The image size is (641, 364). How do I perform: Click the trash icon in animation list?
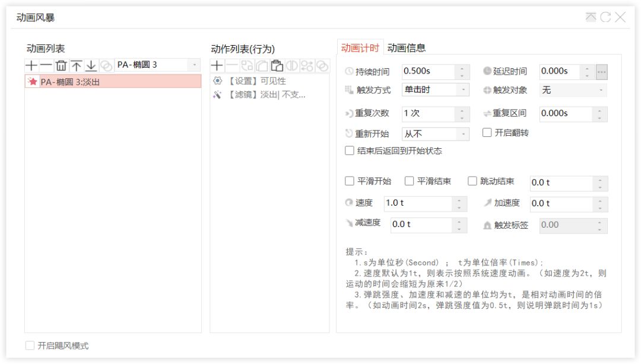[61, 65]
